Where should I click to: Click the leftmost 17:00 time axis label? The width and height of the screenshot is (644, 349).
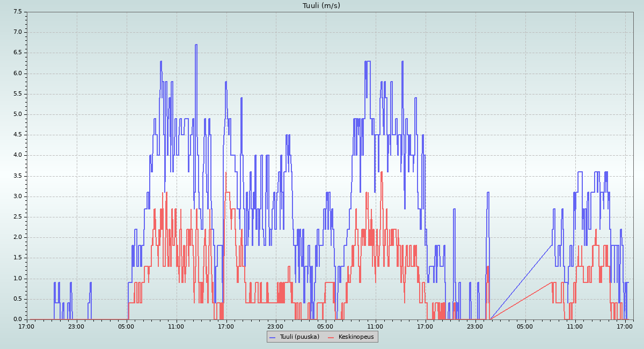coord(27,326)
